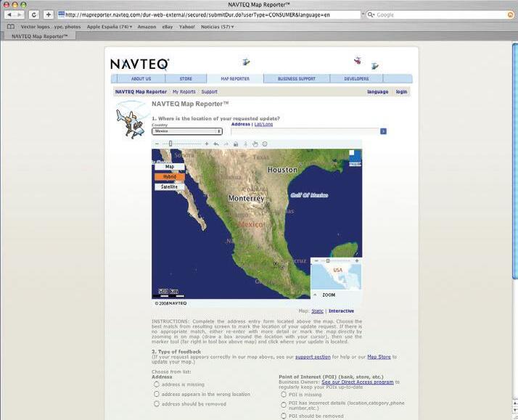Zoom out using the map toolbar minus
Screen dimensions: 518x420
tap(157, 144)
